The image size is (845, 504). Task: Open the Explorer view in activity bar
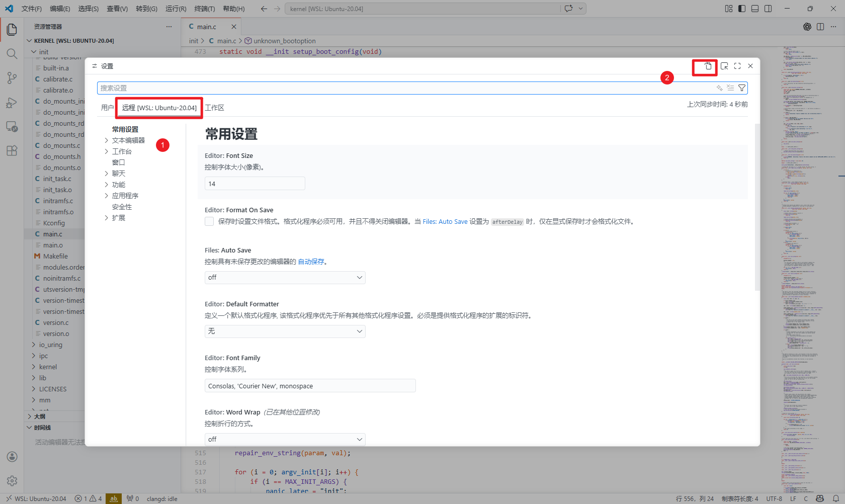point(12,29)
